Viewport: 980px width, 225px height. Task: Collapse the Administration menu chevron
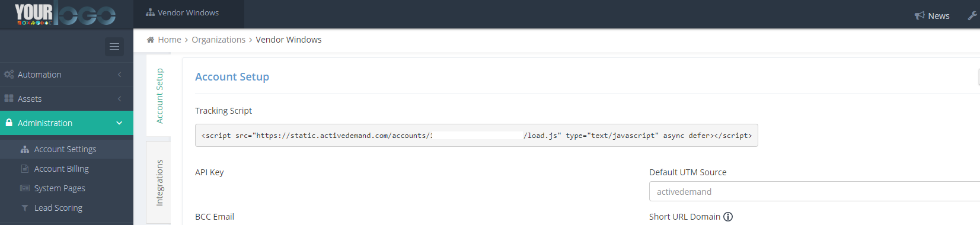(x=119, y=123)
